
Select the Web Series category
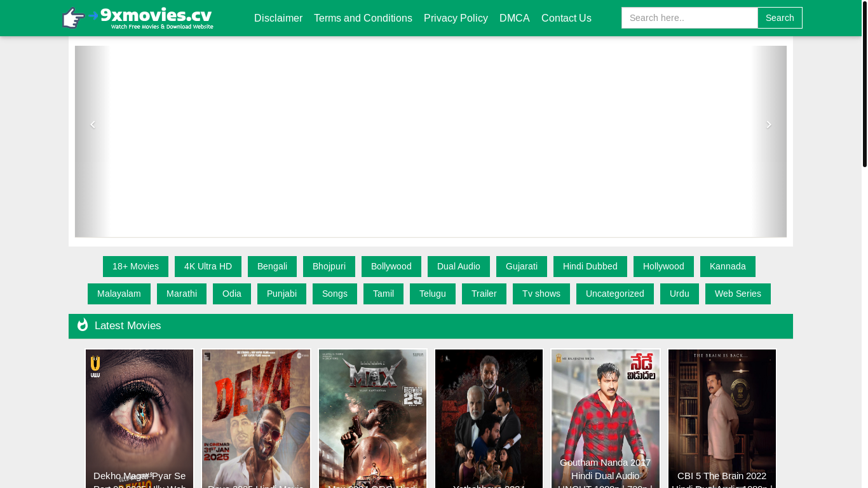(737, 294)
